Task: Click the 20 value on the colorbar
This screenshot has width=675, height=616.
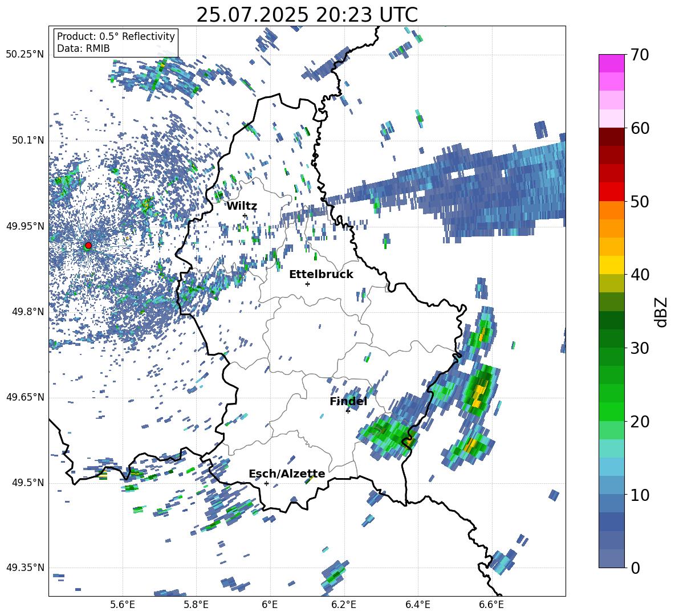Action: pos(639,421)
